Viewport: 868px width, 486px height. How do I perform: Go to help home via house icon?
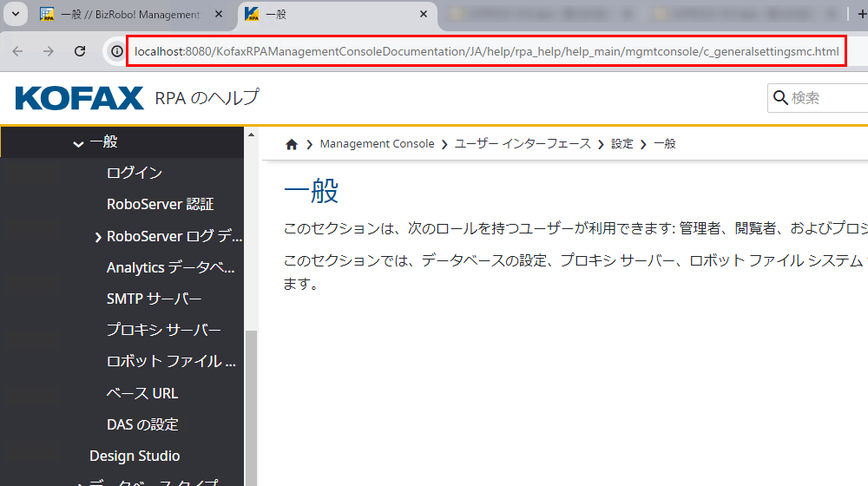coord(291,144)
